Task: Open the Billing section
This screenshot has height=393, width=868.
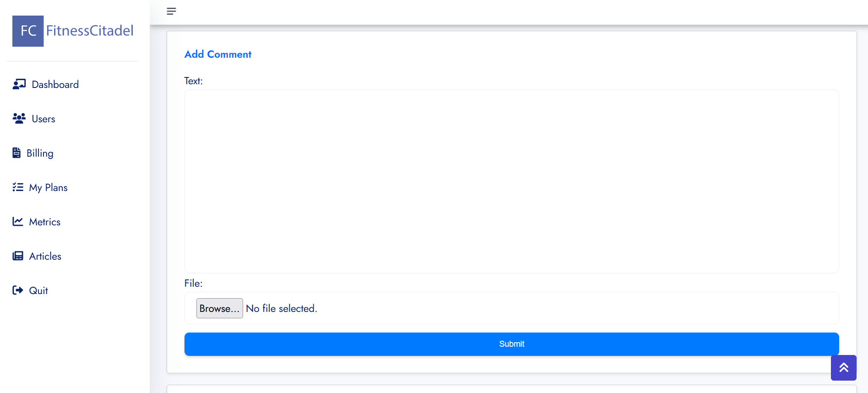Action: (40, 153)
